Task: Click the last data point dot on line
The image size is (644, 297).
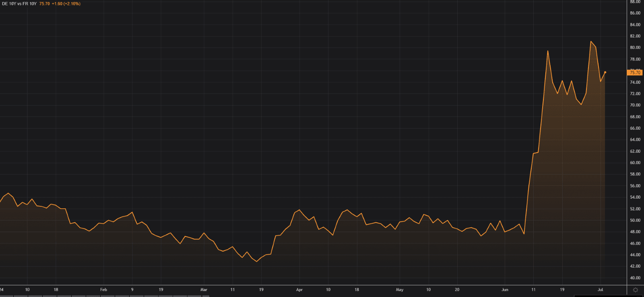Action: tap(605, 72)
